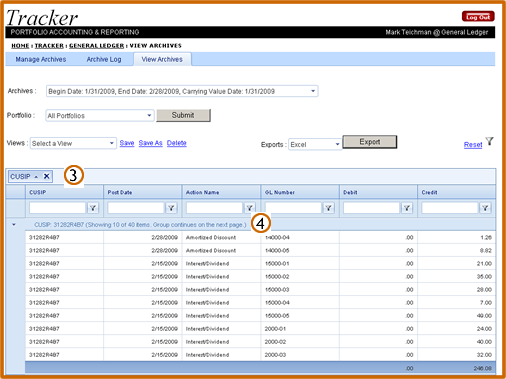506x379 pixels.
Task: Click the credit value 8.82
Action: tap(486, 250)
